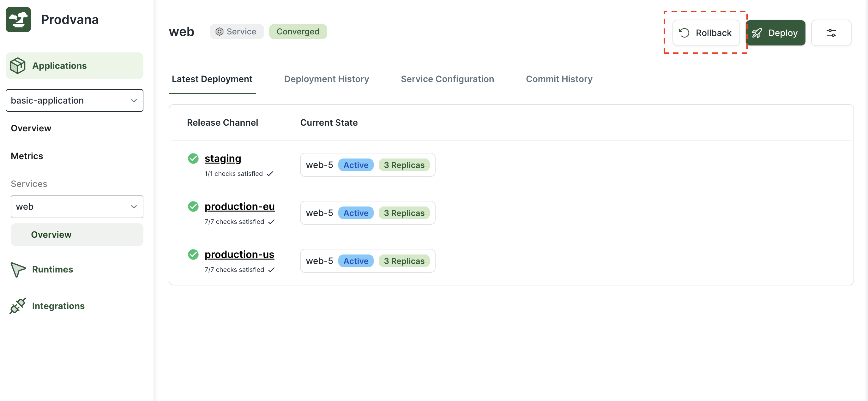Open the web service selector dropdown
Viewport: 868px width, 401px height.
point(77,206)
